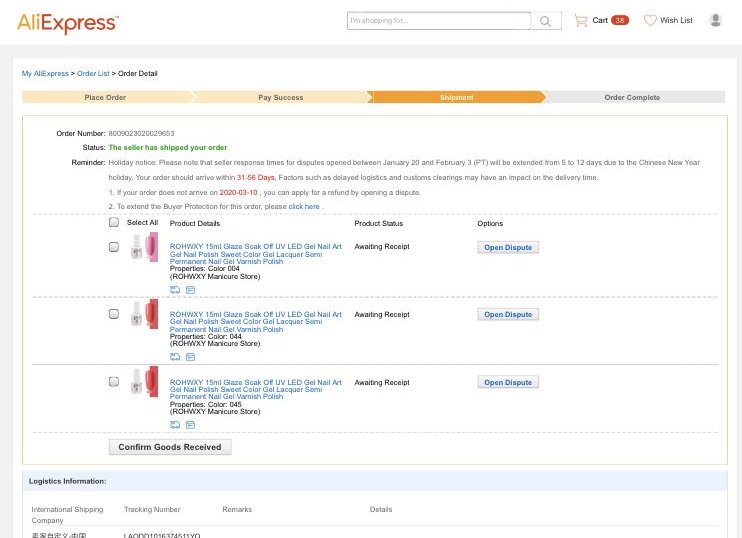
Task: Tick the checkbox for Color 004 product
Action: pos(114,247)
